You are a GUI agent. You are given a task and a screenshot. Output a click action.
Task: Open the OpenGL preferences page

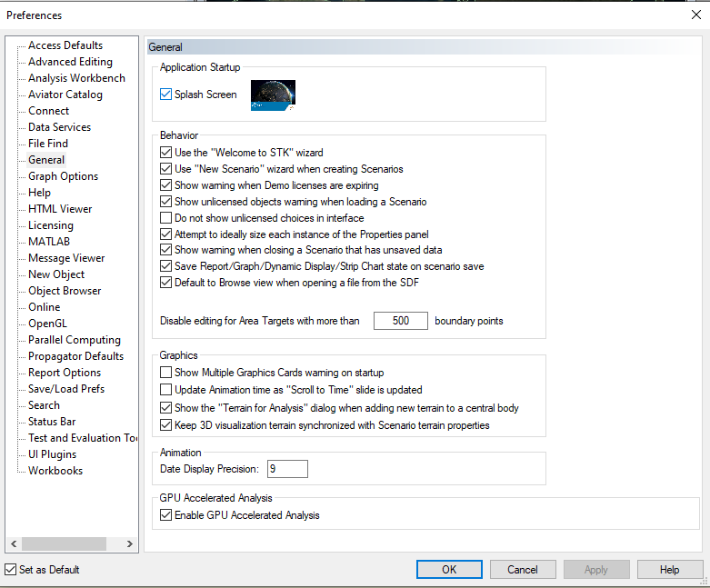(x=47, y=324)
